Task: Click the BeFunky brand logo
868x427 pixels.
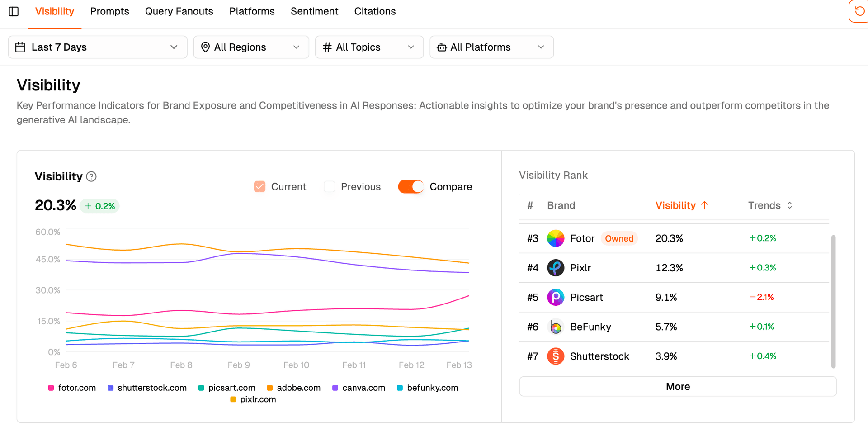Action: 556,327
